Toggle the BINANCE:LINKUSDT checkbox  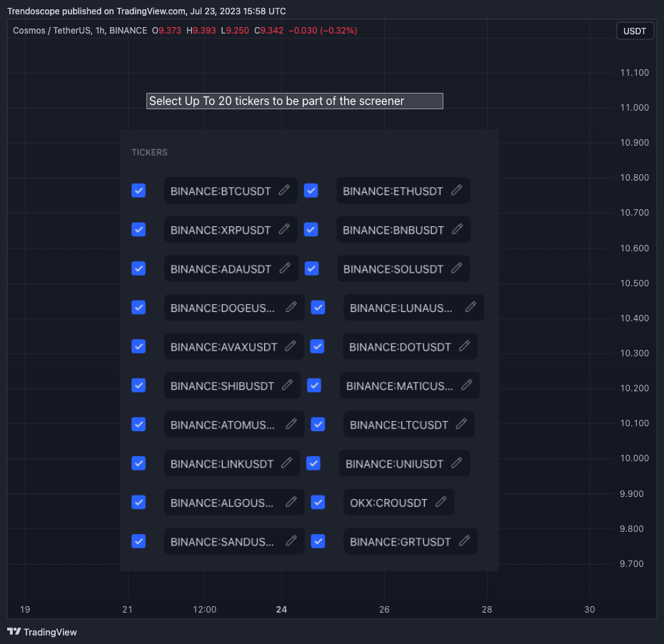[x=139, y=463]
